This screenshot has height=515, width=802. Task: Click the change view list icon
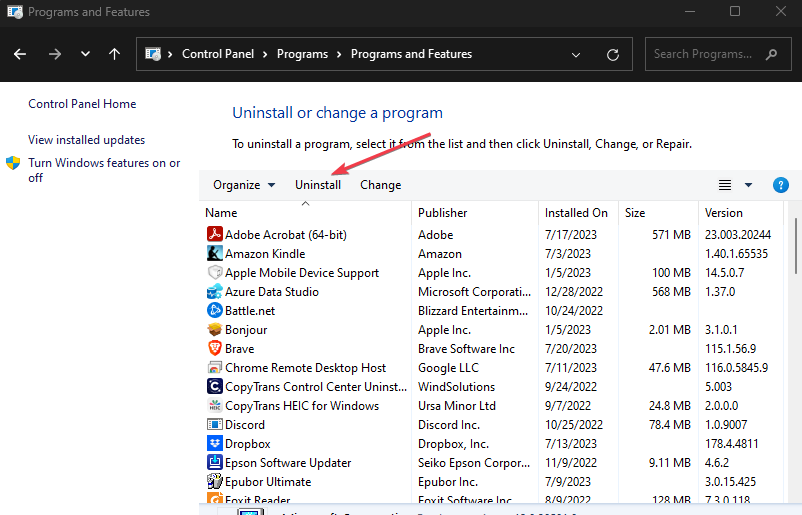click(725, 185)
